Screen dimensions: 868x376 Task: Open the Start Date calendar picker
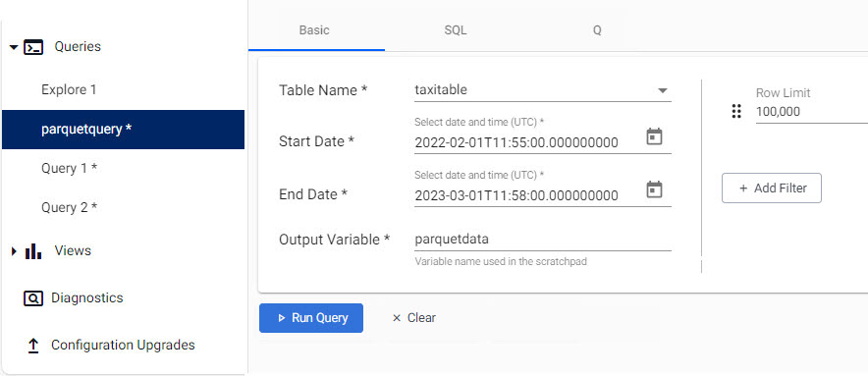[x=654, y=136]
